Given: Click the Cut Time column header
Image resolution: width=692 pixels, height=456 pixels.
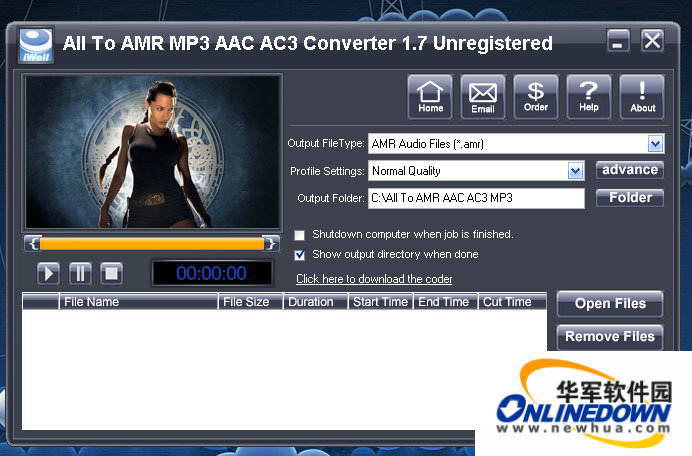Looking at the screenshot, I should click(512, 302).
